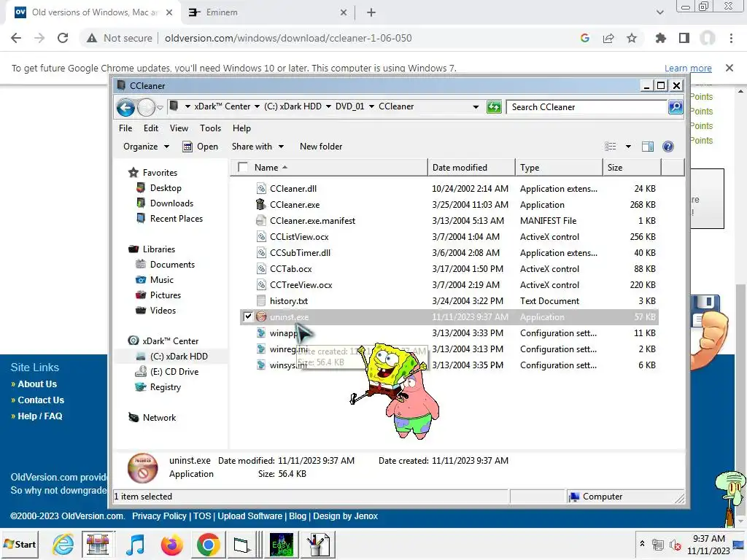Open Firefox from taskbar
747x560 pixels.
click(172, 544)
